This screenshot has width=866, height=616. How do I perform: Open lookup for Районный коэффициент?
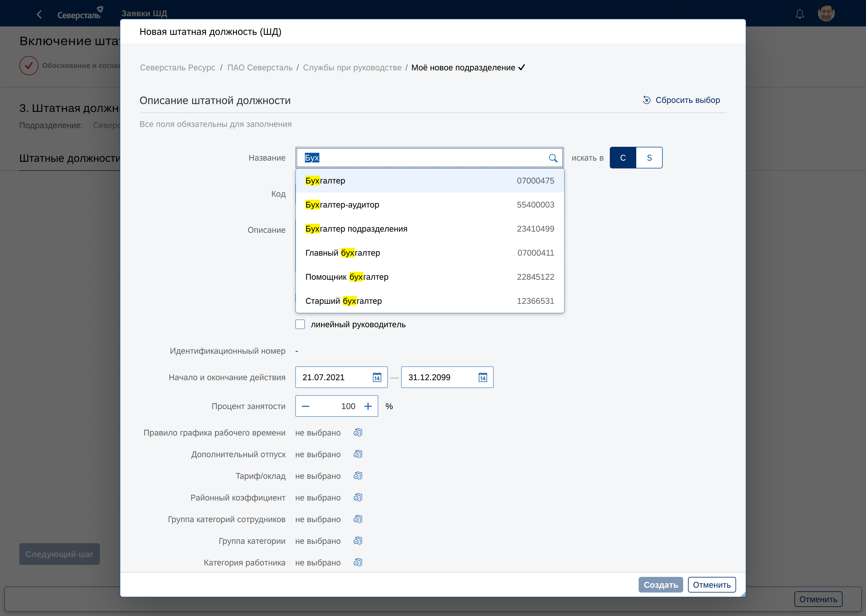(x=358, y=498)
